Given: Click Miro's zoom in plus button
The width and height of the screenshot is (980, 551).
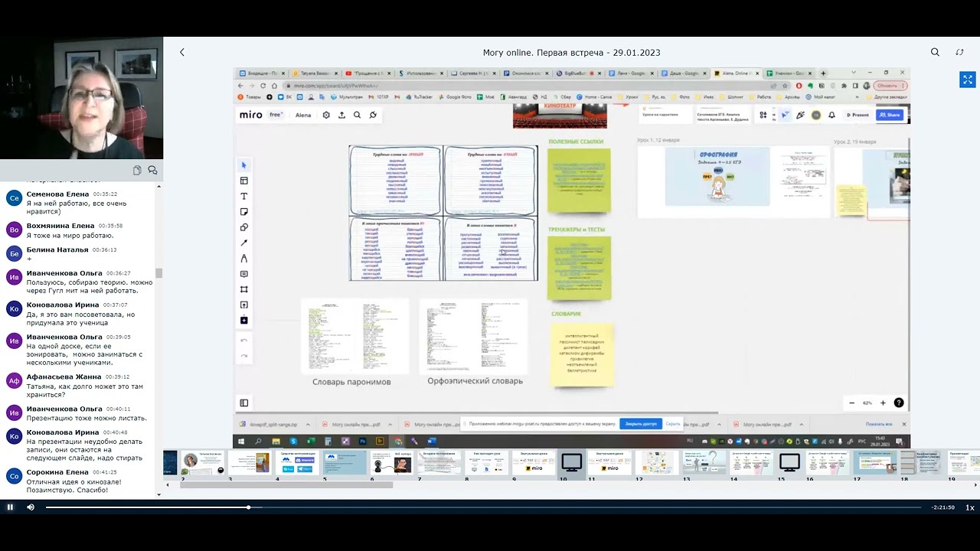Looking at the screenshot, I should [x=883, y=403].
